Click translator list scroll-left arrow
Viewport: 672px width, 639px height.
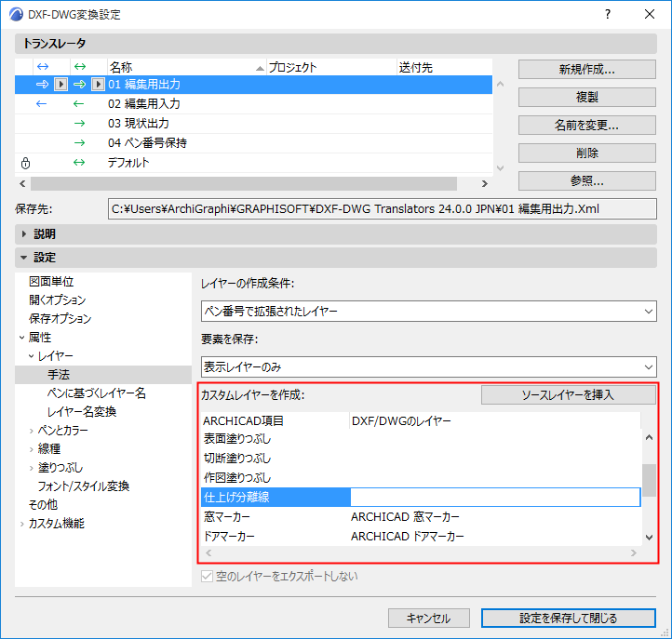(22, 184)
